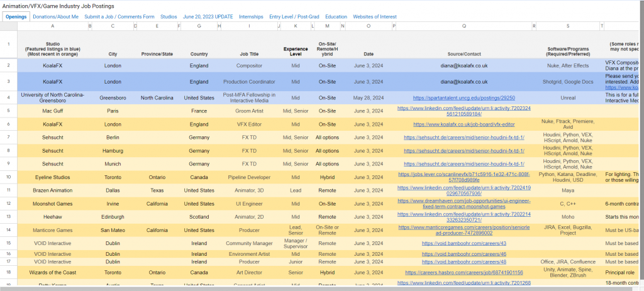The image size is (644, 291).
Task: Select column S header
Action: [568, 26]
